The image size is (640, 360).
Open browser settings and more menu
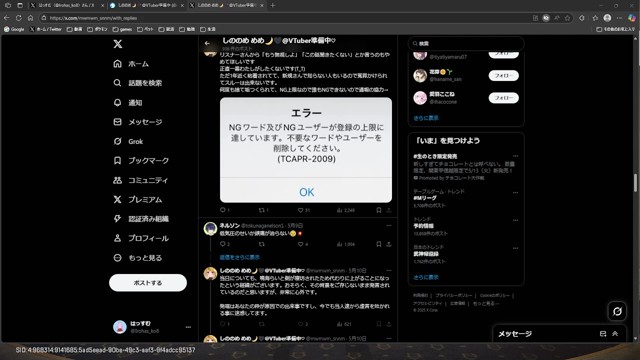[619, 18]
